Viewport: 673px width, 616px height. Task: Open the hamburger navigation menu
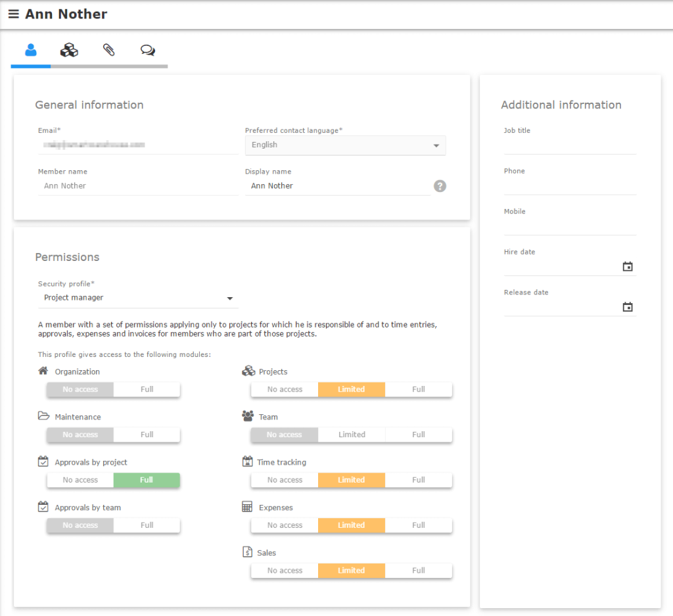click(x=13, y=14)
